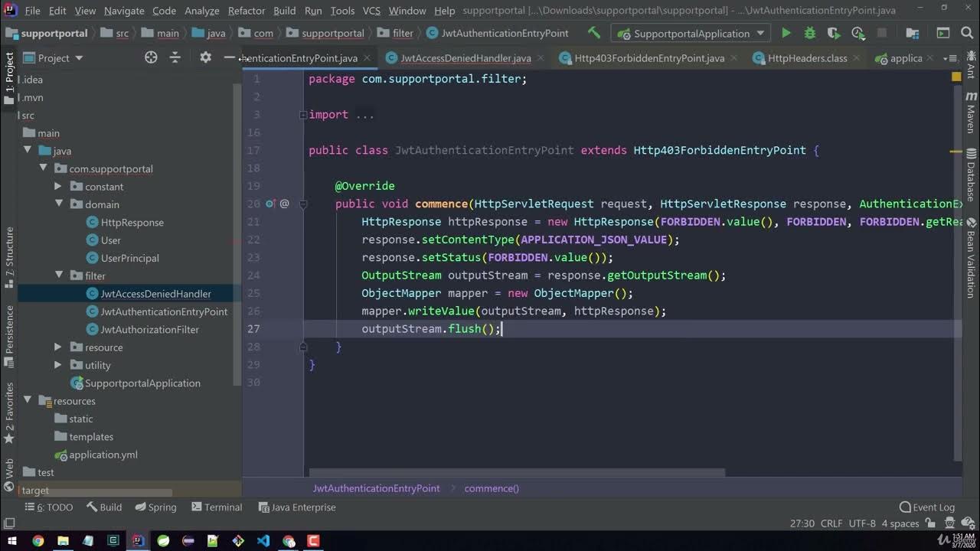
Task: Collapse the resources folder
Action: (28, 400)
